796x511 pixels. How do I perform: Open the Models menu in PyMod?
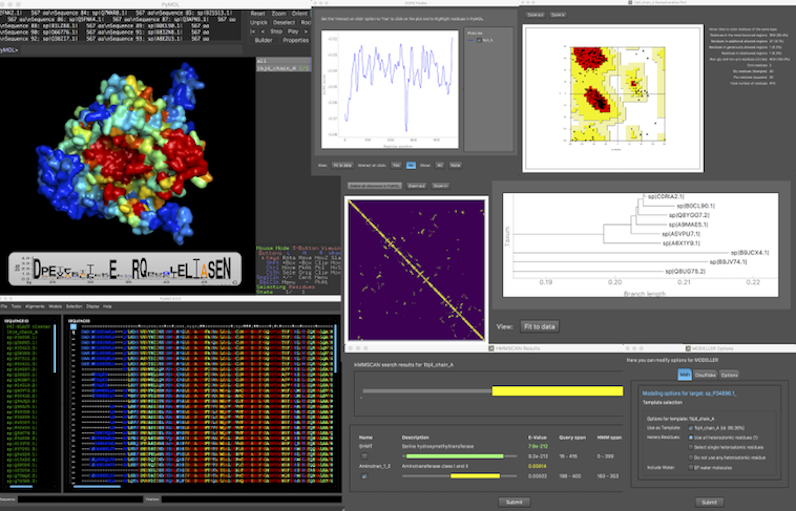pos(55,306)
